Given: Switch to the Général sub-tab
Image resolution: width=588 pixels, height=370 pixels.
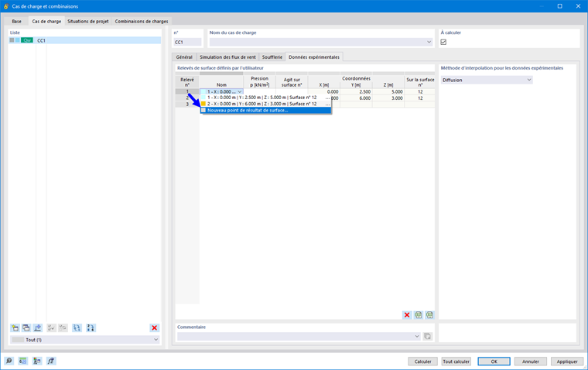Looking at the screenshot, I should coord(184,57).
